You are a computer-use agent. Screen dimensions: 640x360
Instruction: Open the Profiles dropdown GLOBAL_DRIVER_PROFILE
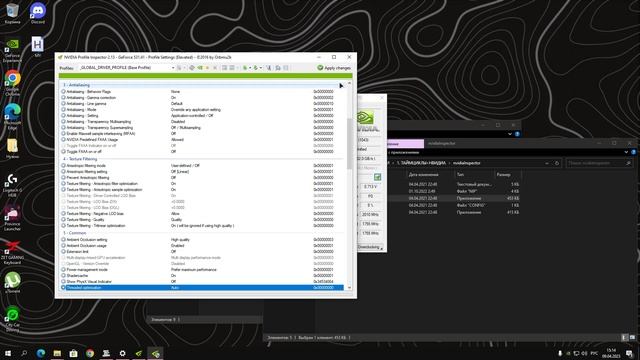[127, 68]
